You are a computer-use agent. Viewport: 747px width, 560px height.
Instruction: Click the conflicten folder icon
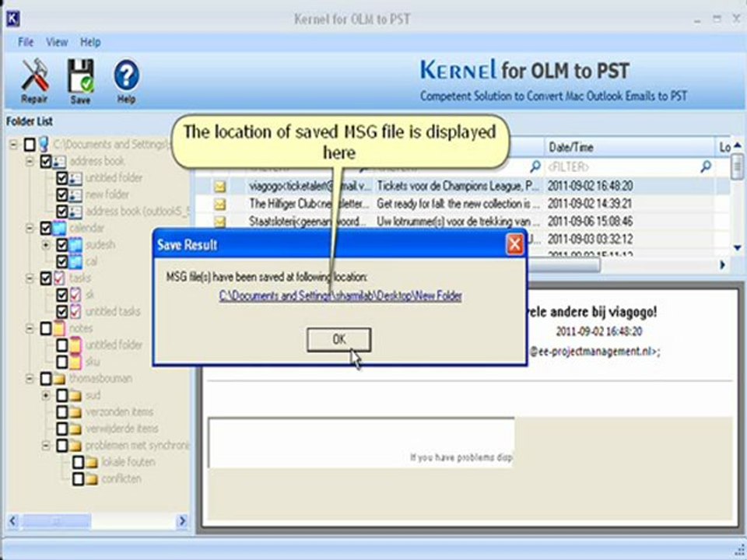coord(92,478)
